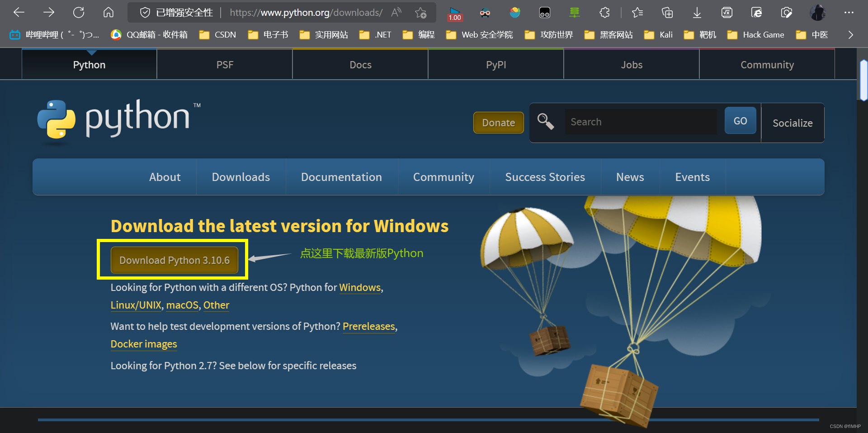Screen dimensions: 868x433
Task: Open the Collections icon in toolbar
Action: click(x=667, y=13)
